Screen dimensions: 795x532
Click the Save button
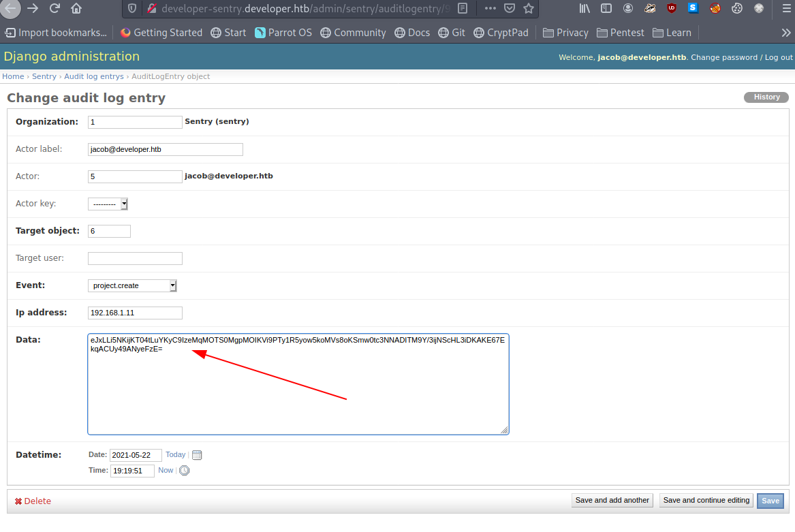tap(770, 501)
